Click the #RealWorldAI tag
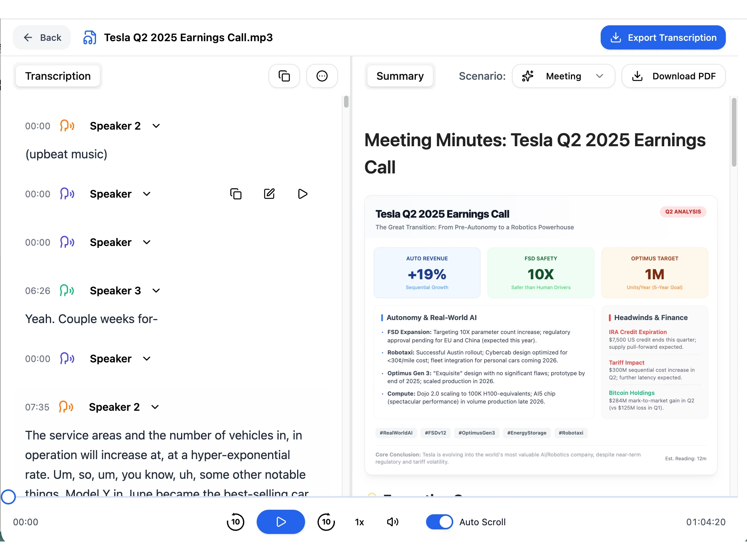Screen dimensions: 747x560 396,433
